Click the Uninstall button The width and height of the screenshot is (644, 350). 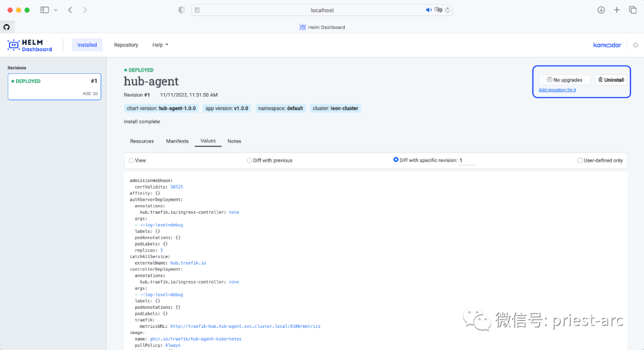coord(611,80)
